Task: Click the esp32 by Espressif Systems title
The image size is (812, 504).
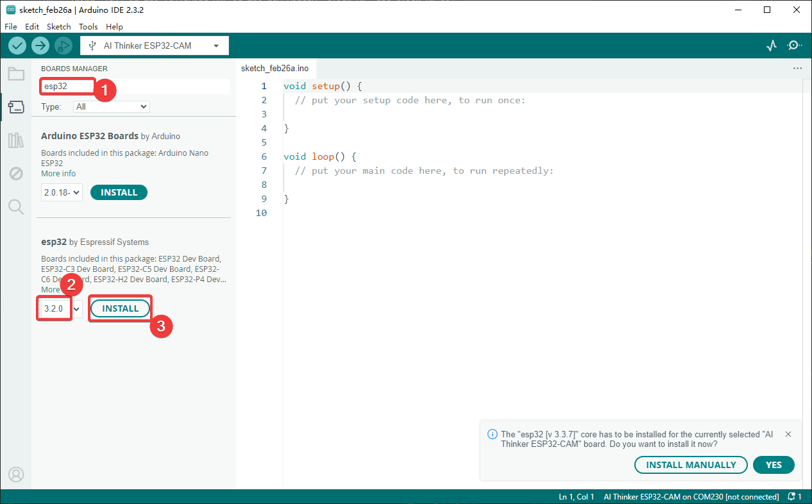Action: 95,242
